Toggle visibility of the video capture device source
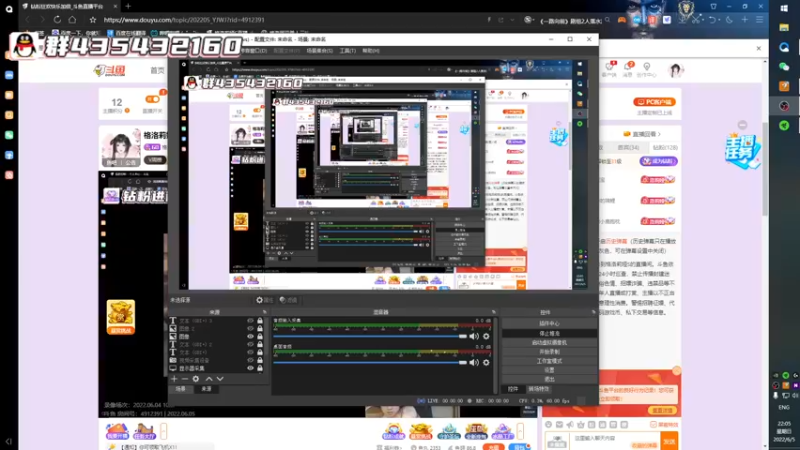The image size is (800, 450). tap(250, 360)
